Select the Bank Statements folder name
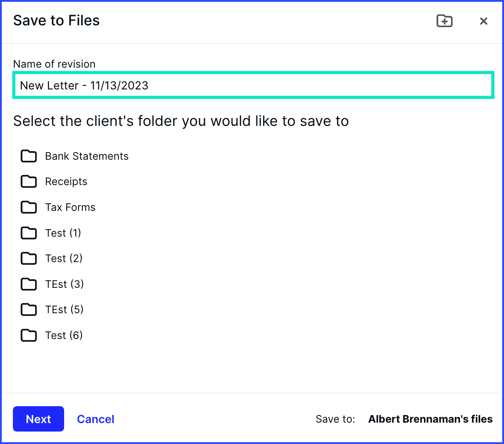 (87, 156)
